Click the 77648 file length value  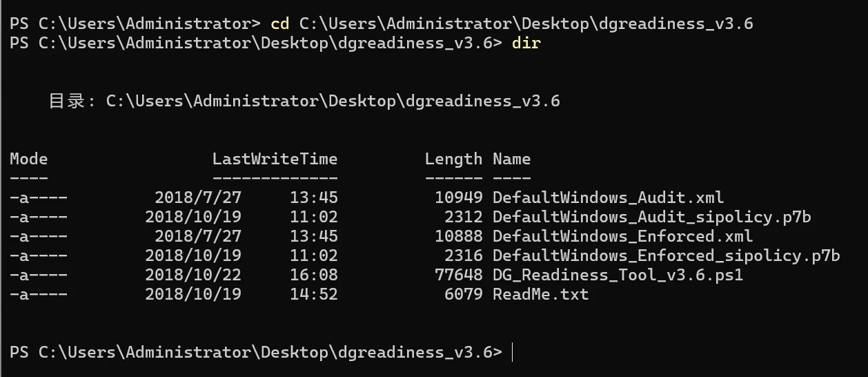tap(458, 275)
